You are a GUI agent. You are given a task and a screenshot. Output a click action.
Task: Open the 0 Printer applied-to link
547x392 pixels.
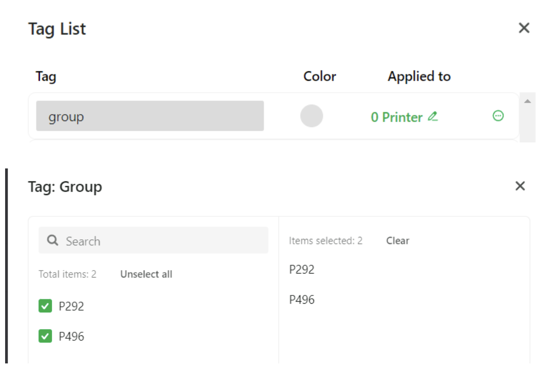(396, 117)
